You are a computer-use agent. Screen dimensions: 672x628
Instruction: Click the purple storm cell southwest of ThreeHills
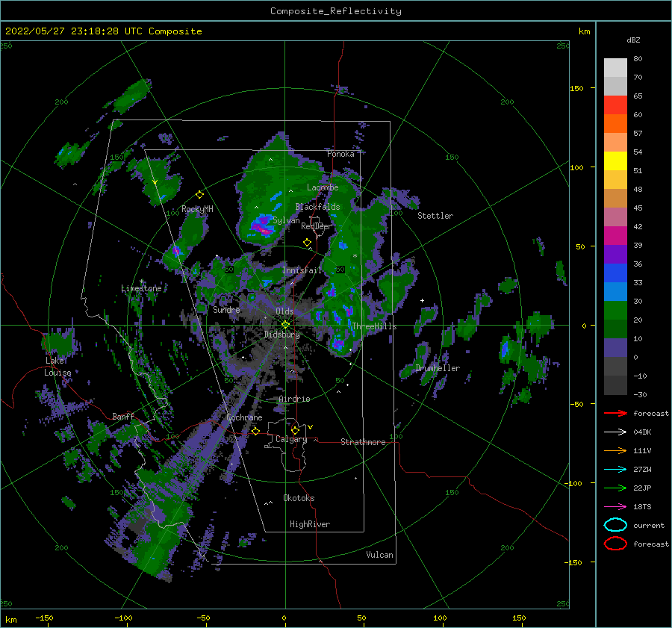[338, 343]
